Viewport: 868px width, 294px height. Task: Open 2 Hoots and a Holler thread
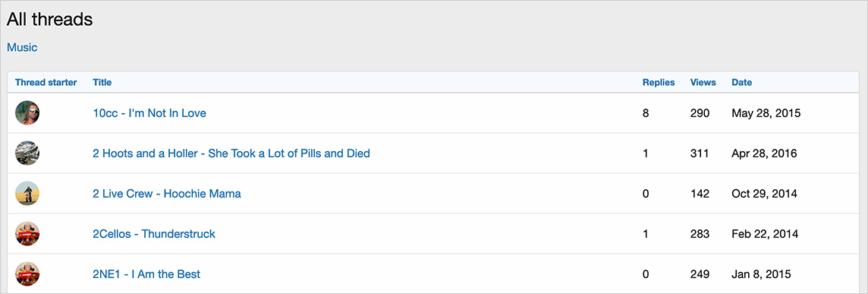(231, 153)
